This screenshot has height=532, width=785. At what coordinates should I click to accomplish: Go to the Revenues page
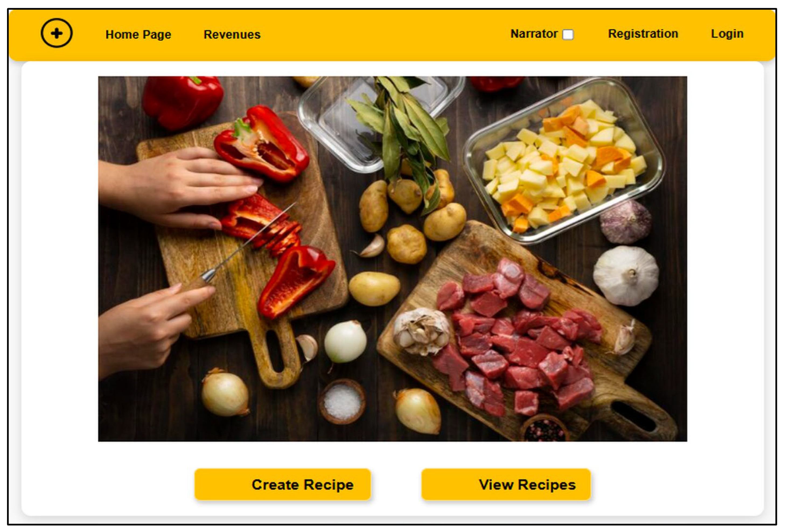click(x=232, y=34)
